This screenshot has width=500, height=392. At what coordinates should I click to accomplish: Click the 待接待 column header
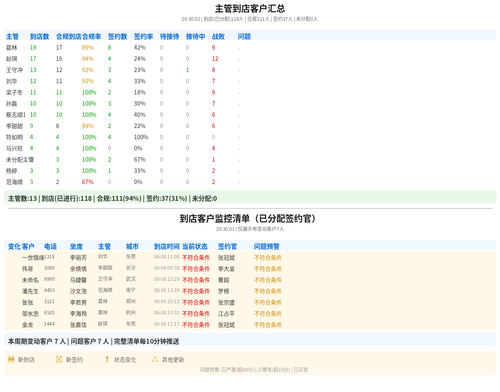pos(170,36)
